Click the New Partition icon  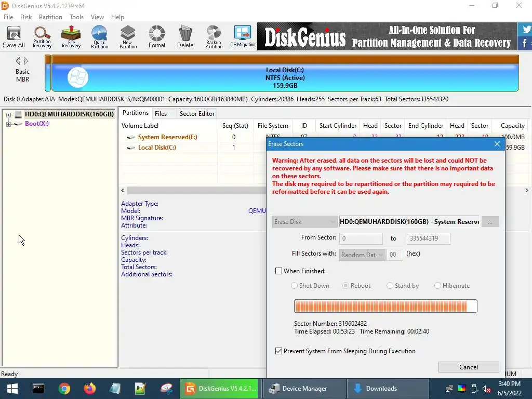(128, 37)
